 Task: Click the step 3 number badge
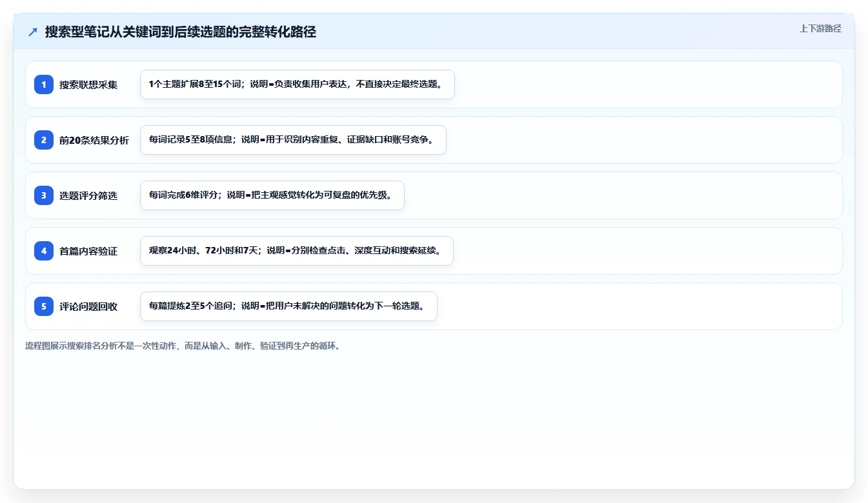point(44,195)
